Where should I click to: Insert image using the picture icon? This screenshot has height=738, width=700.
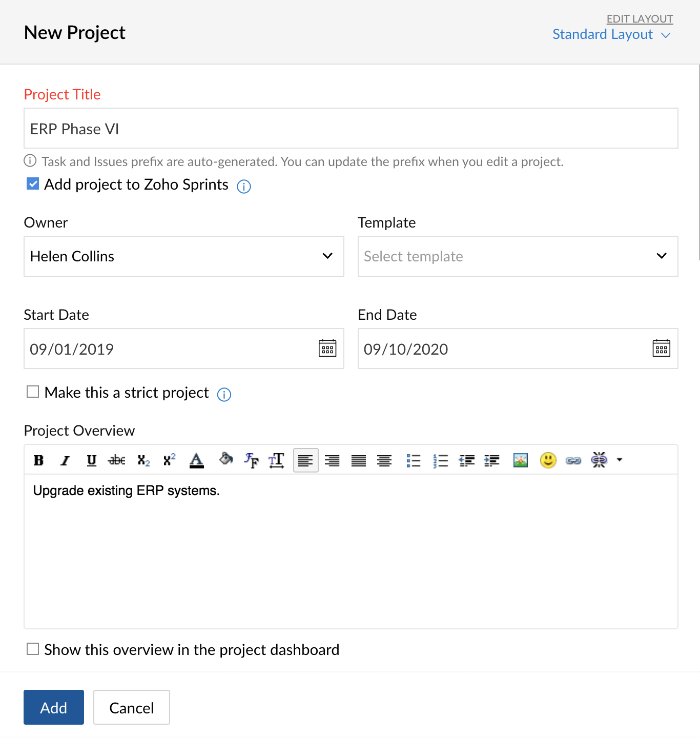point(521,460)
